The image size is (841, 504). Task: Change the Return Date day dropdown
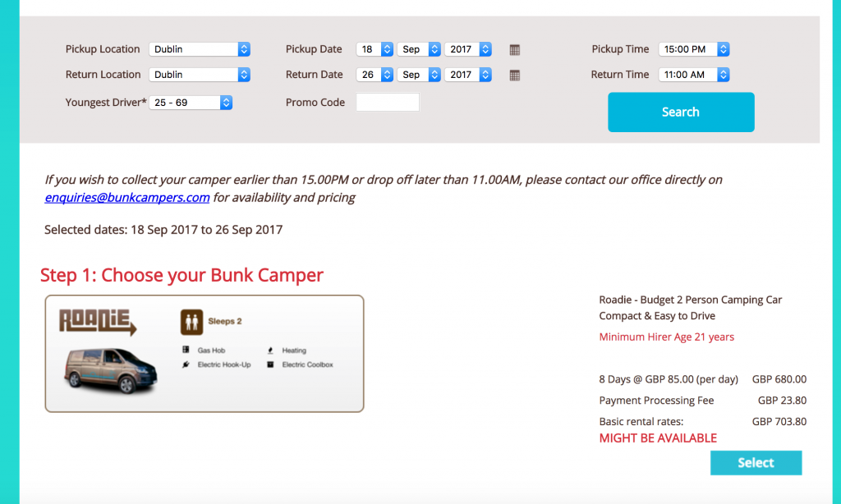tap(375, 75)
